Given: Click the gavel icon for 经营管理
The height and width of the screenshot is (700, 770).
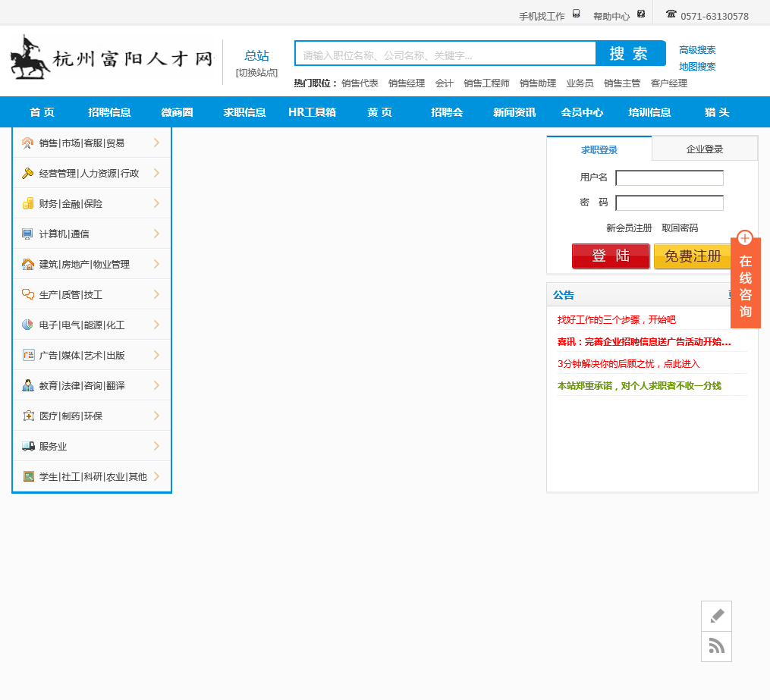Looking at the screenshot, I should (28, 173).
